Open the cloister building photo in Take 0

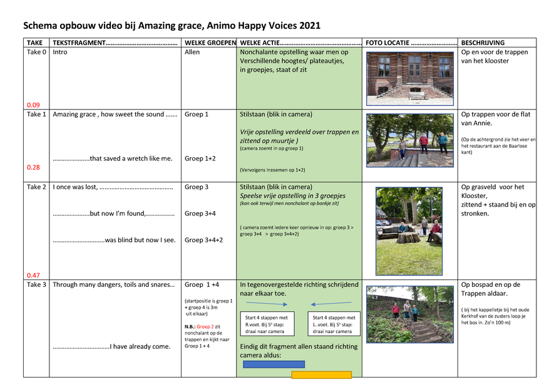click(410, 78)
